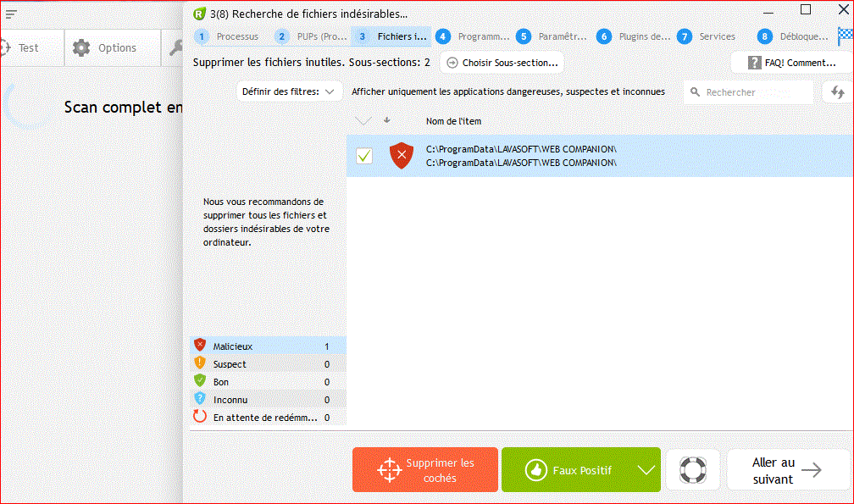Go to step 5 Paramètres tab

552,36
